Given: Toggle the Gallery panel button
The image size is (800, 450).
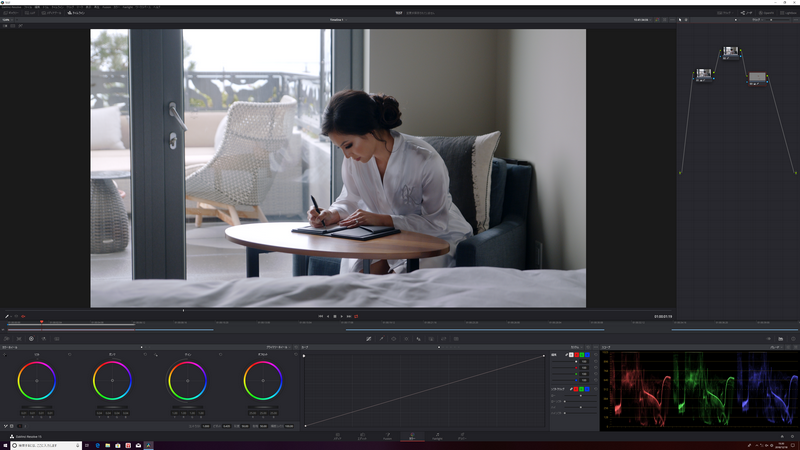Looking at the screenshot, I should pos(11,13).
